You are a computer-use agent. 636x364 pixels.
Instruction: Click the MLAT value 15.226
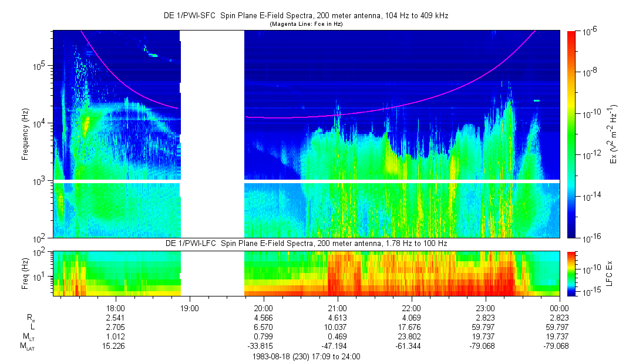115,346
